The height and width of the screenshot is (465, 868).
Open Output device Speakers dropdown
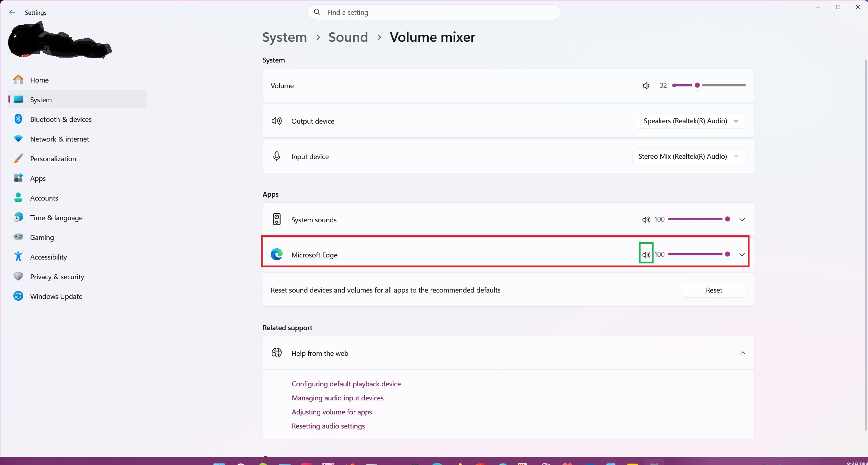click(692, 121)
